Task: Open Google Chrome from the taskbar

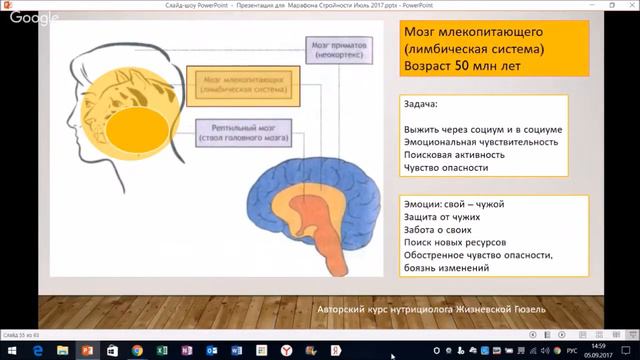Action: [137, 351]
